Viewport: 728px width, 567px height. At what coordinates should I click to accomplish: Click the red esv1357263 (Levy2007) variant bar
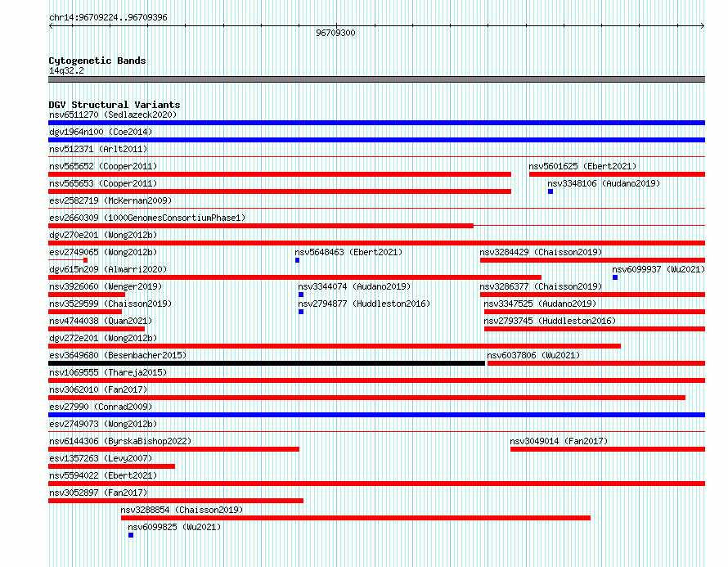click(x=111, y=466)
